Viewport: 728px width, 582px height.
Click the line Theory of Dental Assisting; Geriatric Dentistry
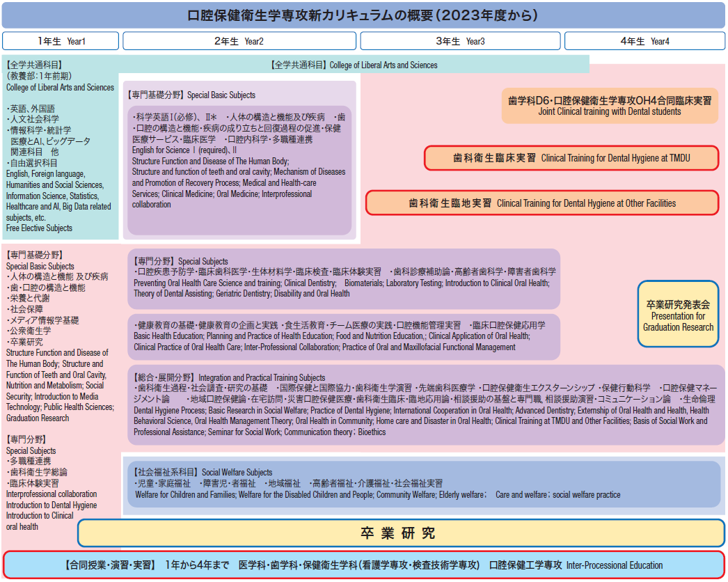coord(242,294)
